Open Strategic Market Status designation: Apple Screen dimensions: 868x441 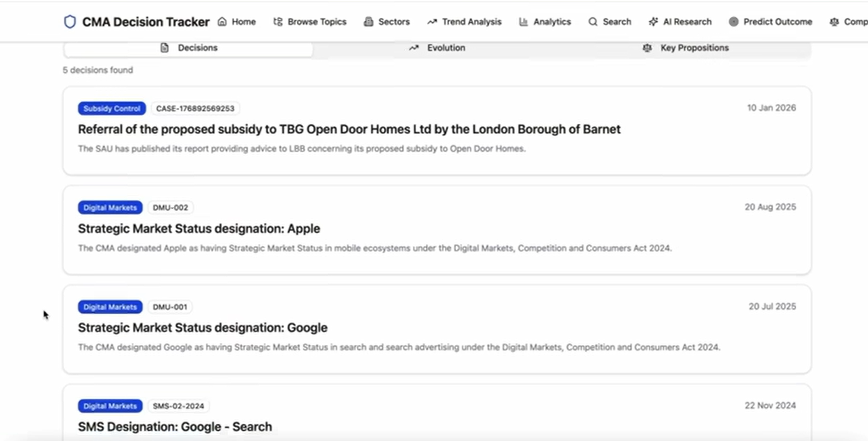[x=199, y=229]
